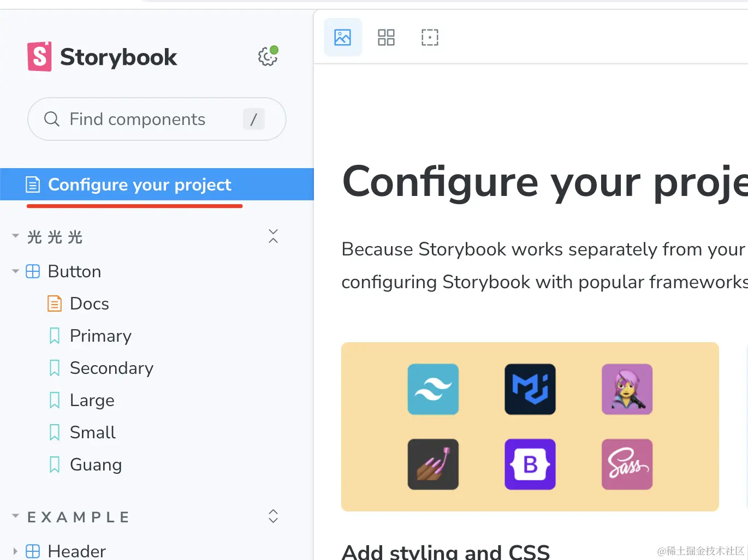748x560 pixels.
Task: Toggle the grid view toolbar icon
Action: point(386,37)
